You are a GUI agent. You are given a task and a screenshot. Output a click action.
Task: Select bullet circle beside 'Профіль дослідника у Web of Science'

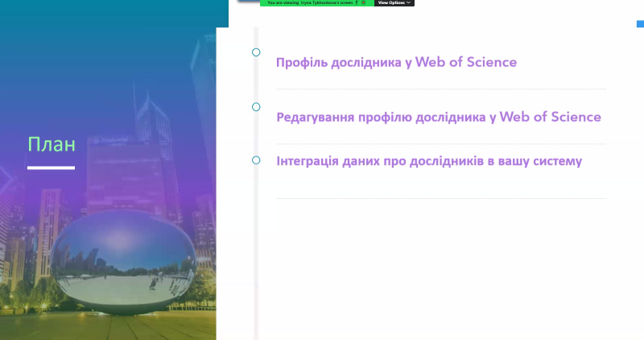(x=256, y=52)
